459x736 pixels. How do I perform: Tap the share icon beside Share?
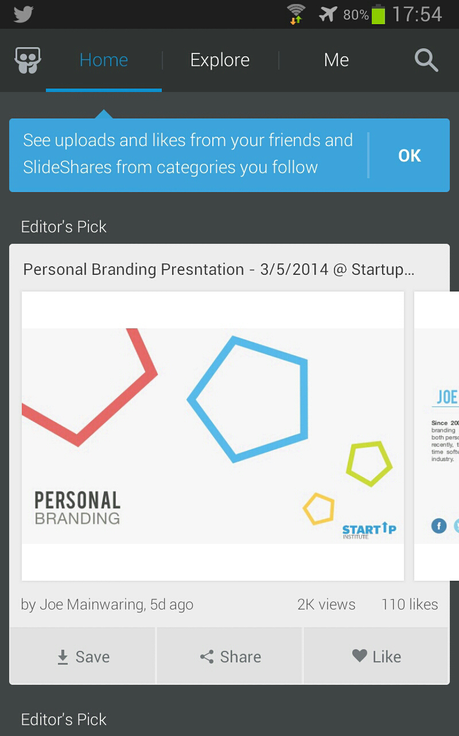[x=207, y=657]
